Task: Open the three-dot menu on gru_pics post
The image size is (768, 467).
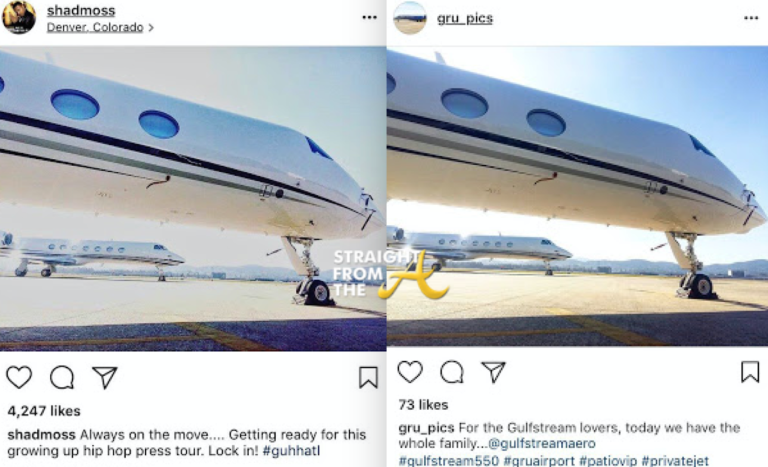Action: pos(751,18)
